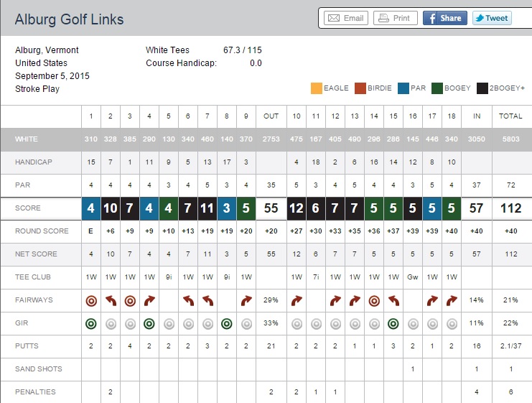532x403 pixels.
Task: Click hole 1 green GIR icon
Action: 90,324
